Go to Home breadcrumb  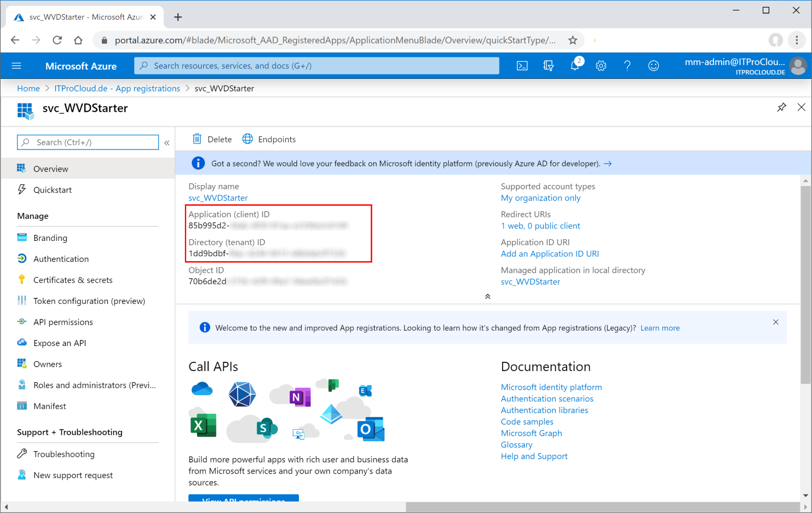pos(28,88)
